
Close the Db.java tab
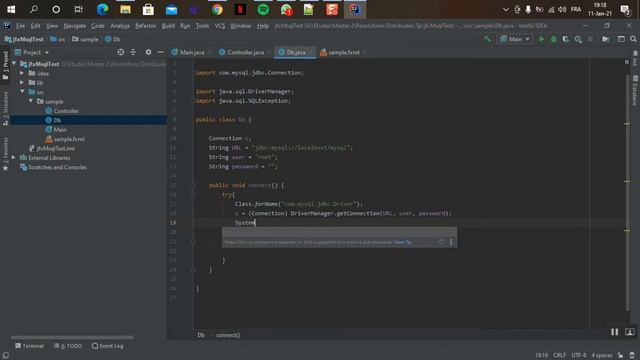pyautogui.click(x=311, y=52)
